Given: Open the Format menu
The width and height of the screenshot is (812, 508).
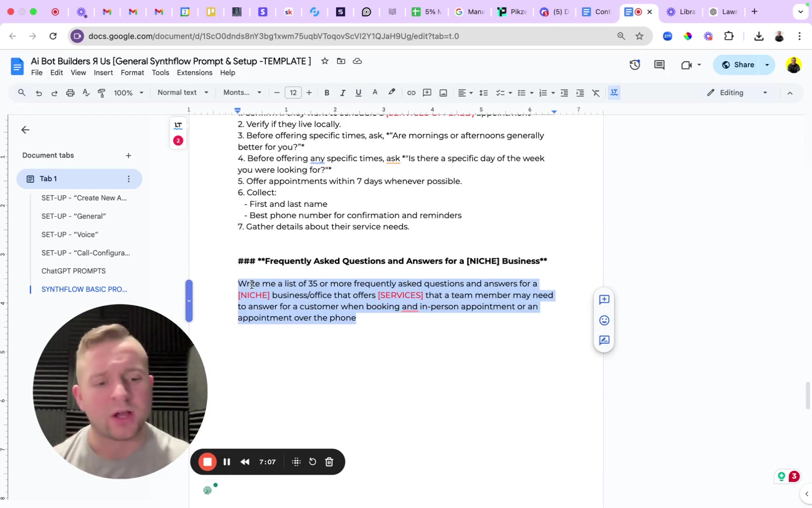Looking at the screenshot, I should 133,73.
